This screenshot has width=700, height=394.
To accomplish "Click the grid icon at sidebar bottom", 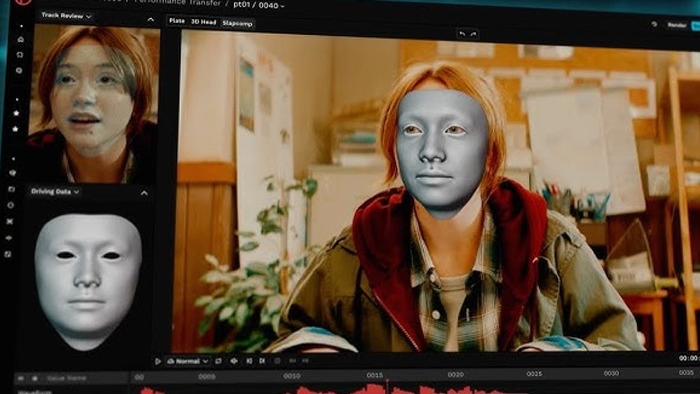I will point(8,254).
